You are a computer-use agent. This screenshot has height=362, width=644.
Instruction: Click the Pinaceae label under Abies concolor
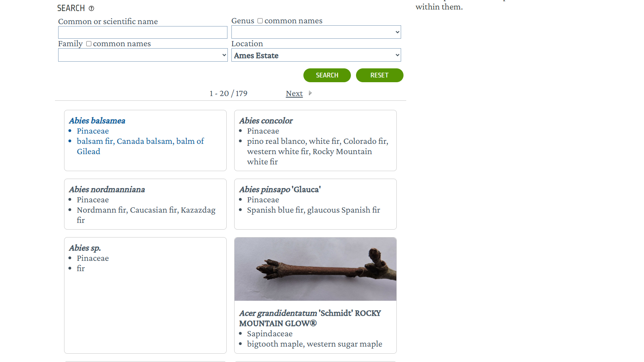coord(263,131)
